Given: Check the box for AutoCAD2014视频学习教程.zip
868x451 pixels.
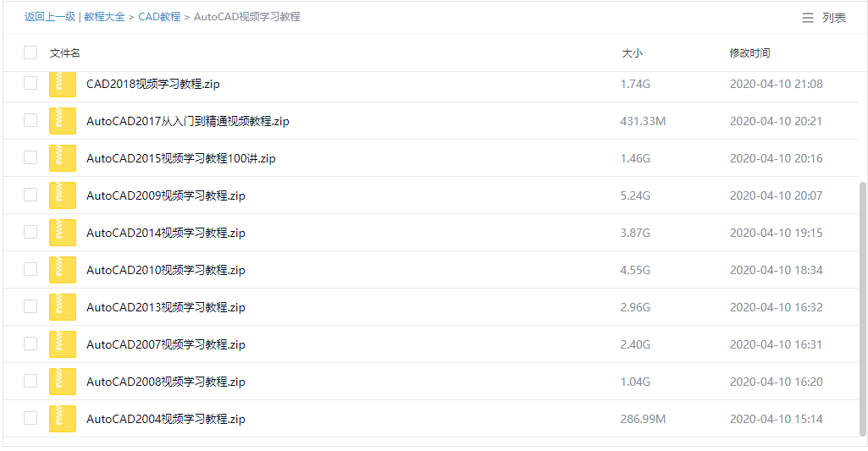Looking at the screenshot, I should (30, 232).
